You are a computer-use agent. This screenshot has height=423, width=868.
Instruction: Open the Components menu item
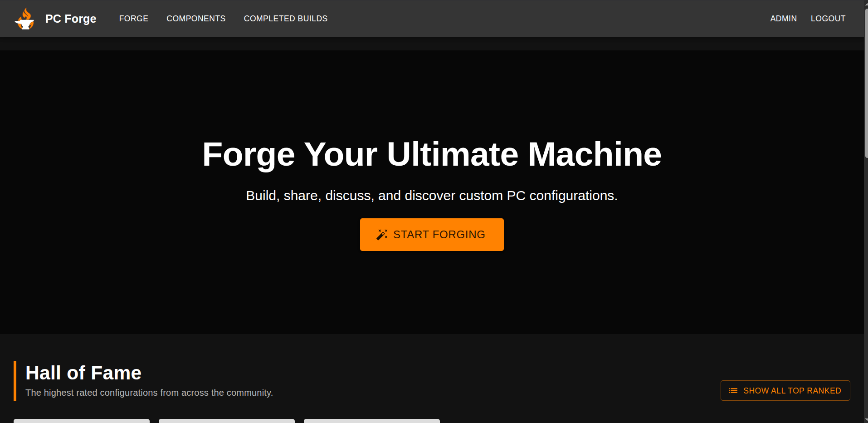click(196, 19)
